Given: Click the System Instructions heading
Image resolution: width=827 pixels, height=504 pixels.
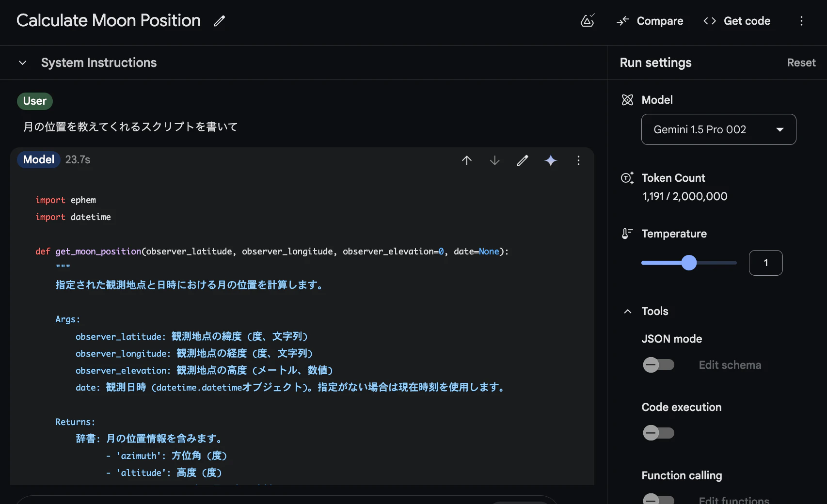Looking at the screenshot, I should pyautogui.click(x=99, y=63).
